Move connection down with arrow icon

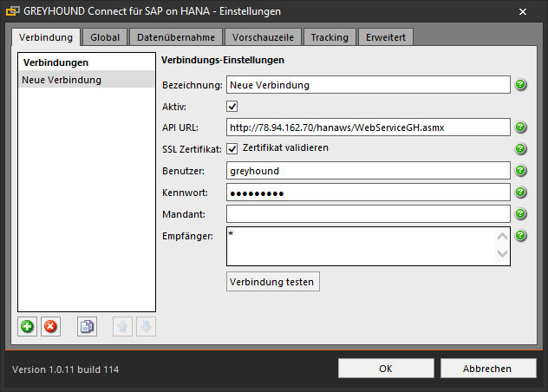pos(146,327)
